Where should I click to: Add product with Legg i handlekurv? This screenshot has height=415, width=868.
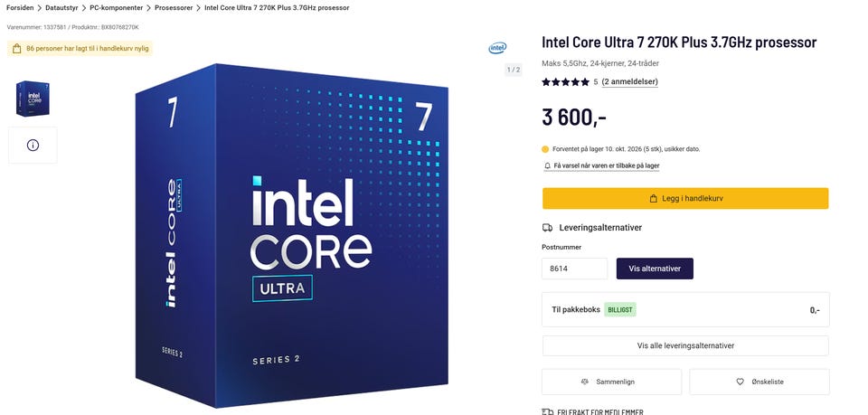pyautogui.click(x=685, y=199)
